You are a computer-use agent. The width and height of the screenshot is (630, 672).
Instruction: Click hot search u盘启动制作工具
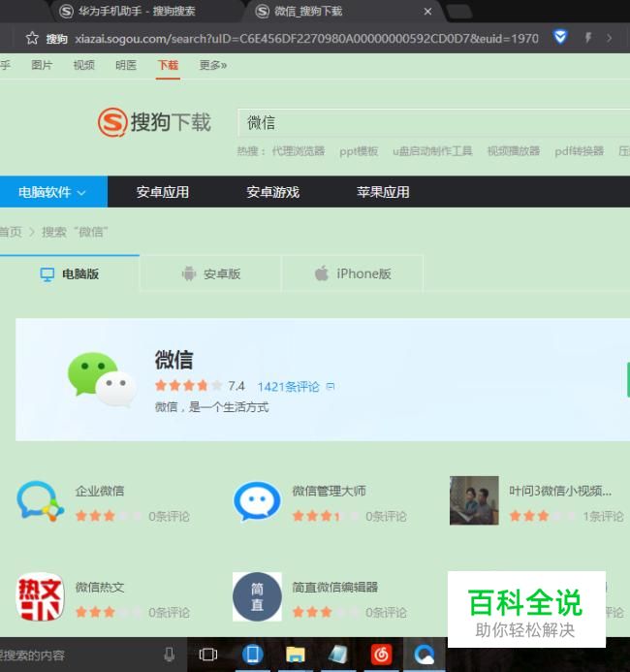pos(432,151)
